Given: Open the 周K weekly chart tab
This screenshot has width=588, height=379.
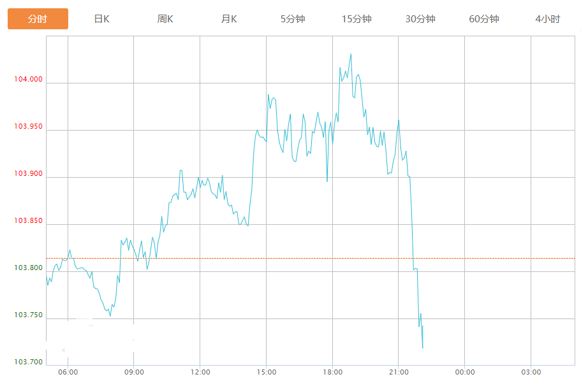Looking at the screenshot, I should [x=165, y=19].
